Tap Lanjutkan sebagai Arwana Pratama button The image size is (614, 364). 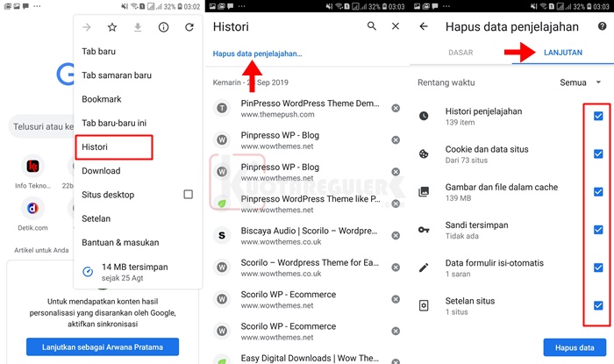[102, 347]
